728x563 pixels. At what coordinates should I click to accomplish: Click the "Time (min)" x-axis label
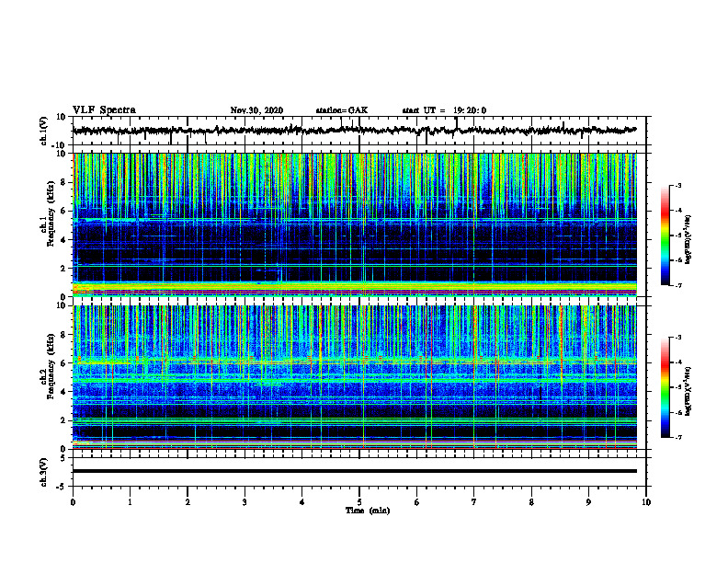tap(368, 511)
